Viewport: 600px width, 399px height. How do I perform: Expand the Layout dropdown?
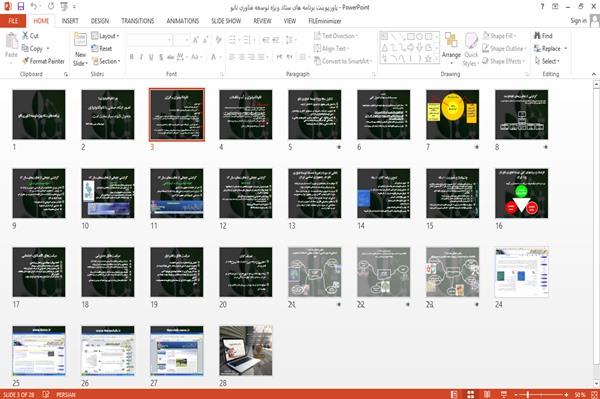(x=105, y=36)
